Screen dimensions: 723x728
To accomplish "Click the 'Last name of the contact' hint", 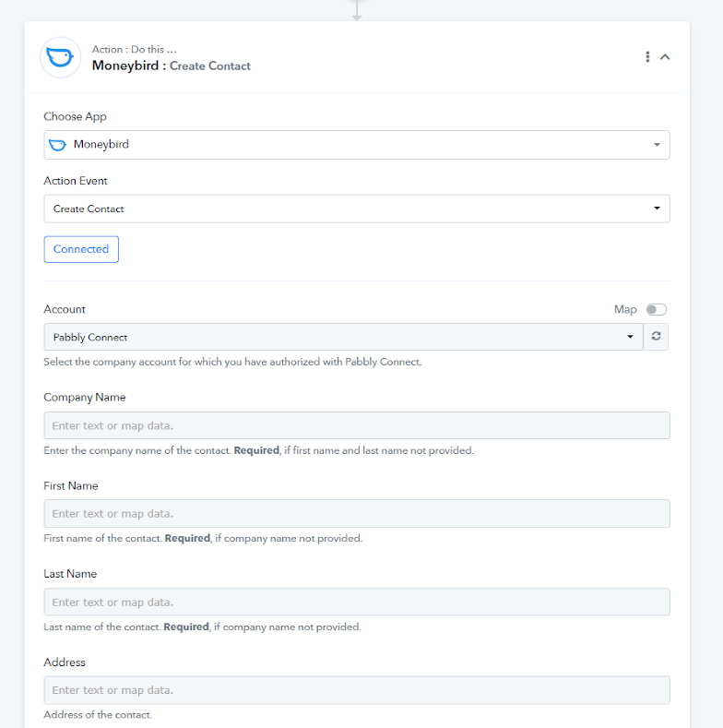I will [202, 627].
